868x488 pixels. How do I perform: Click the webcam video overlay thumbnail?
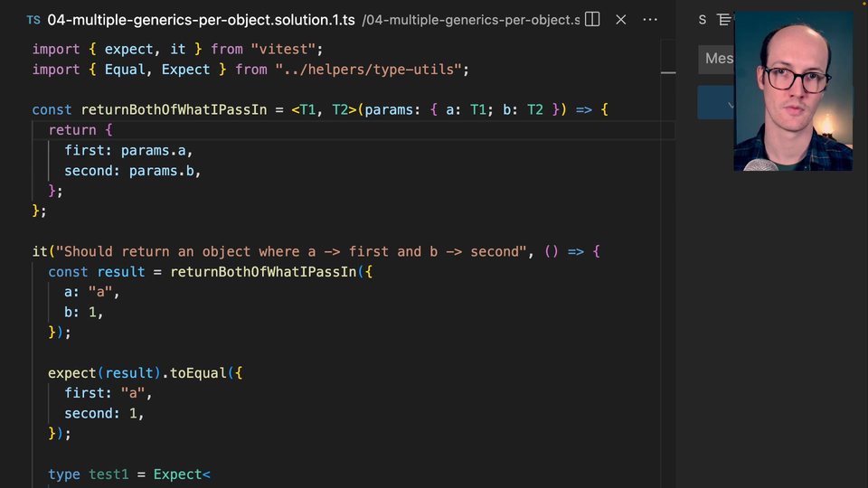(x=793, y=90)
